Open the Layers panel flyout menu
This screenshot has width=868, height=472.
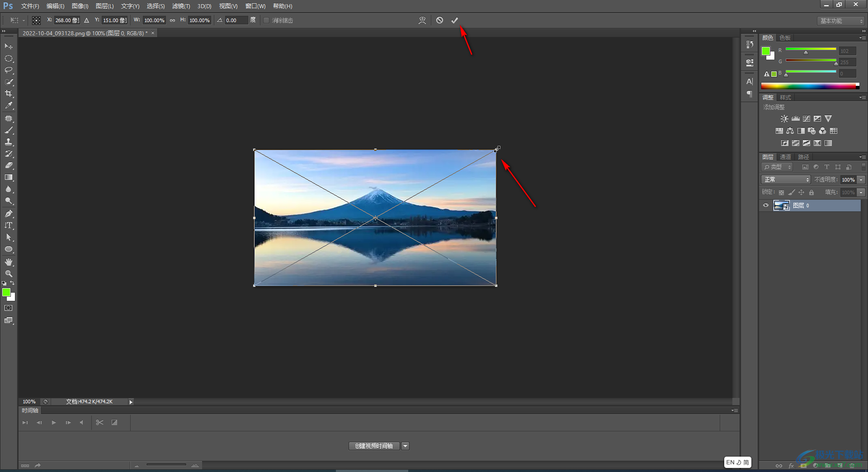point(862,157)
